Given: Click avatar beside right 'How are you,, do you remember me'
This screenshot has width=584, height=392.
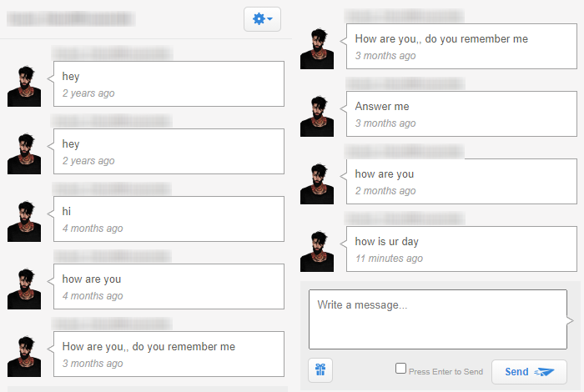Looking at the screenshot, I should tap(317, 48).
